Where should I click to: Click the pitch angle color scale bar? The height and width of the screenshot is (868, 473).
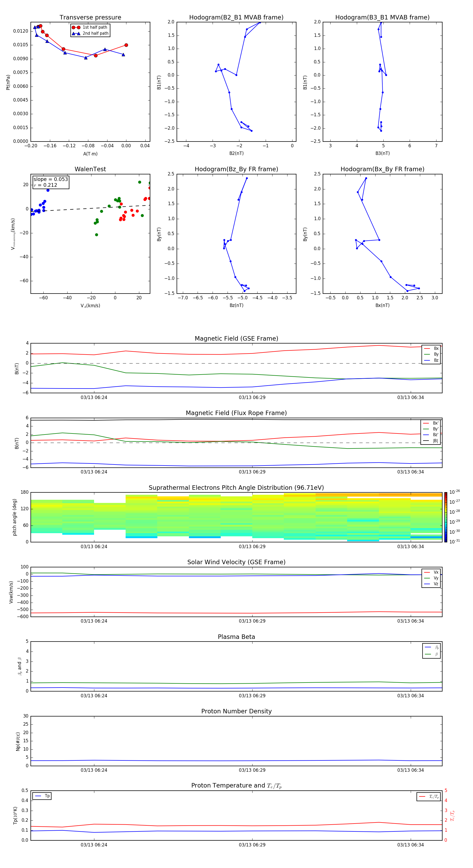click(x=446, y=517)
